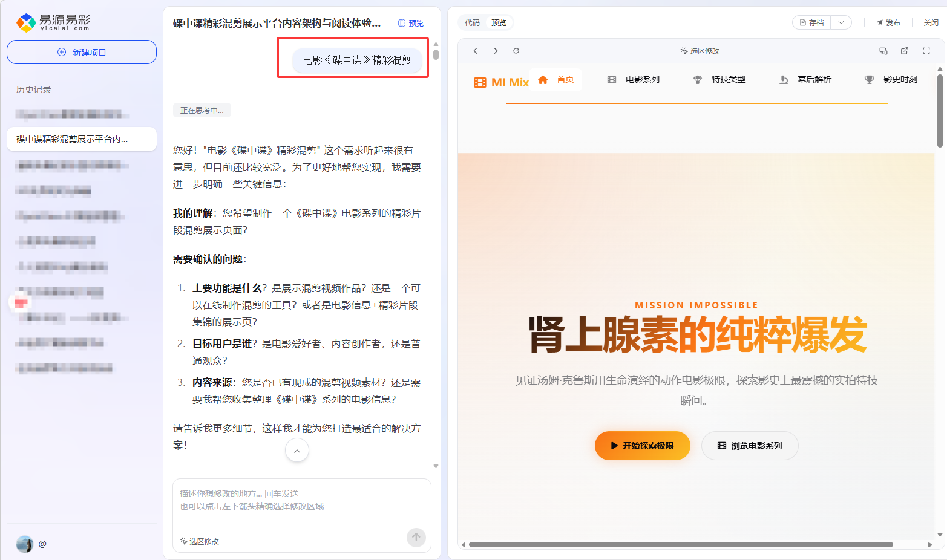Click the trophy icon next to 影史时刻
Image resolution: width=947 pixels, height=560 pixels.
click(x=870, y=79)
